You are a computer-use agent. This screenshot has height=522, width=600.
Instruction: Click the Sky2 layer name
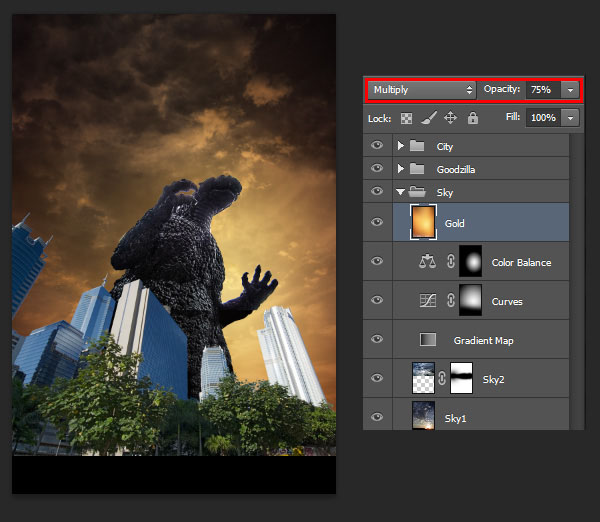click(494, 380)
